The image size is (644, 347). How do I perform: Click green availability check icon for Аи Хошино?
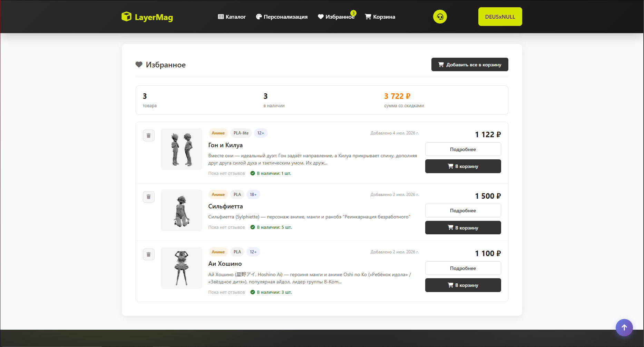tap(253, 292)
